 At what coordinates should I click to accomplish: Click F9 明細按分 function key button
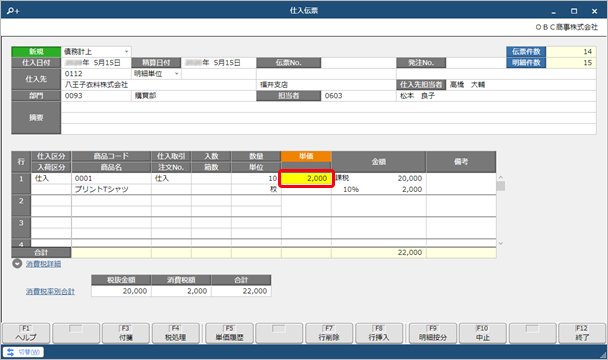(433, 333)
